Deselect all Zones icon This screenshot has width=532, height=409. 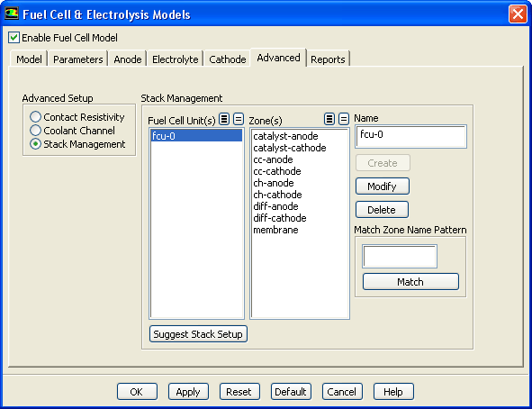(x=344, y=119)
